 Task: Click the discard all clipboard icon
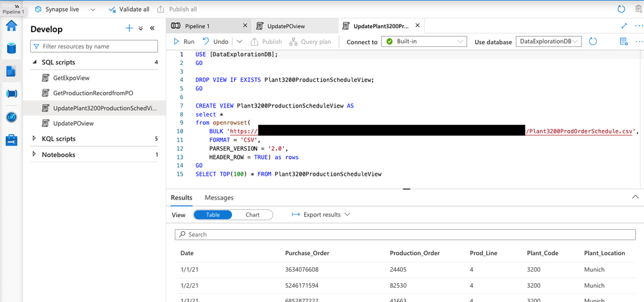[638, 9]
